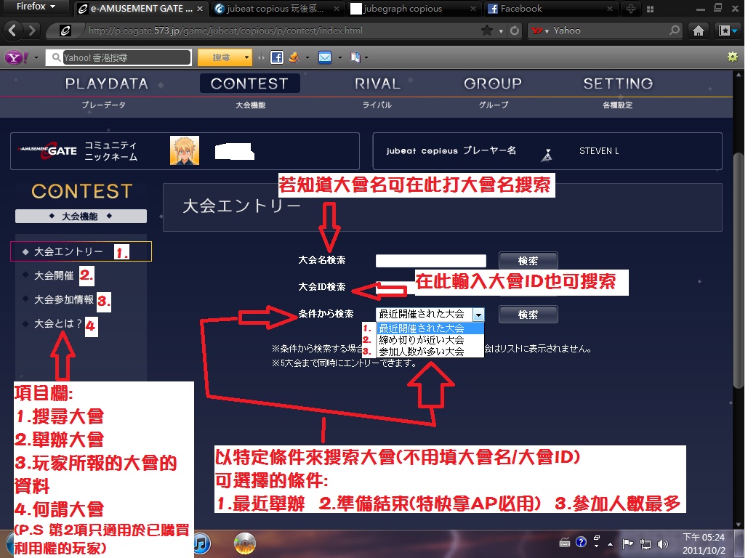This screenshot has width=756, height=558.
Task: Click the help question mark tray icon
Action: (x=581, y=542)
